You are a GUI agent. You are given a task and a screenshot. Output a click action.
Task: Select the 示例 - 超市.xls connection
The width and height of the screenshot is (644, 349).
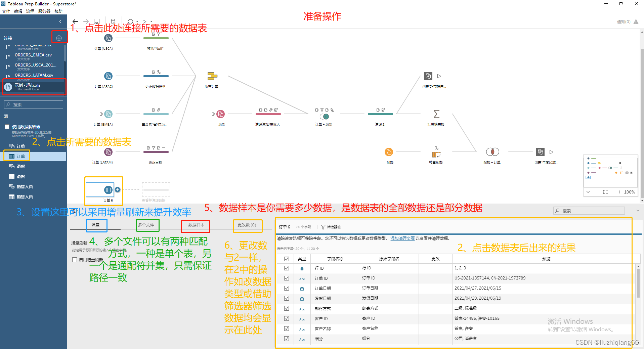[x=34, y=87]
